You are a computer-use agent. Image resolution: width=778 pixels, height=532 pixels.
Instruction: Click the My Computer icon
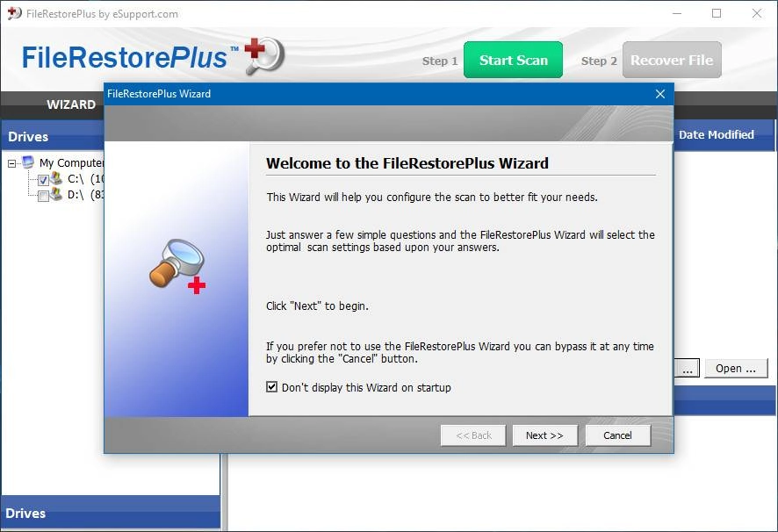click(28, 162)
